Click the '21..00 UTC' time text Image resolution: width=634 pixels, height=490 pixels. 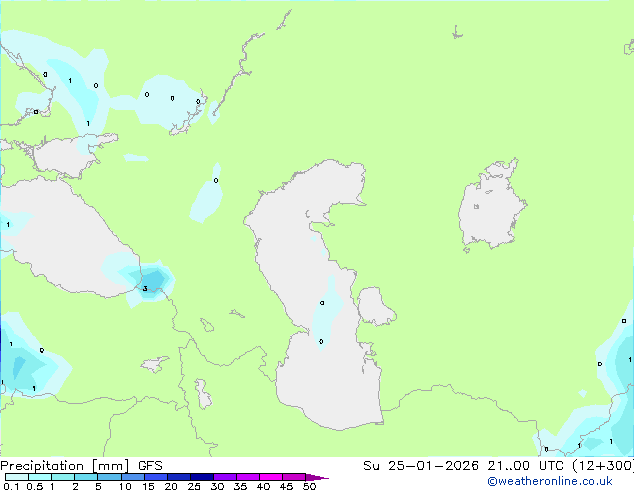point(525,466)
